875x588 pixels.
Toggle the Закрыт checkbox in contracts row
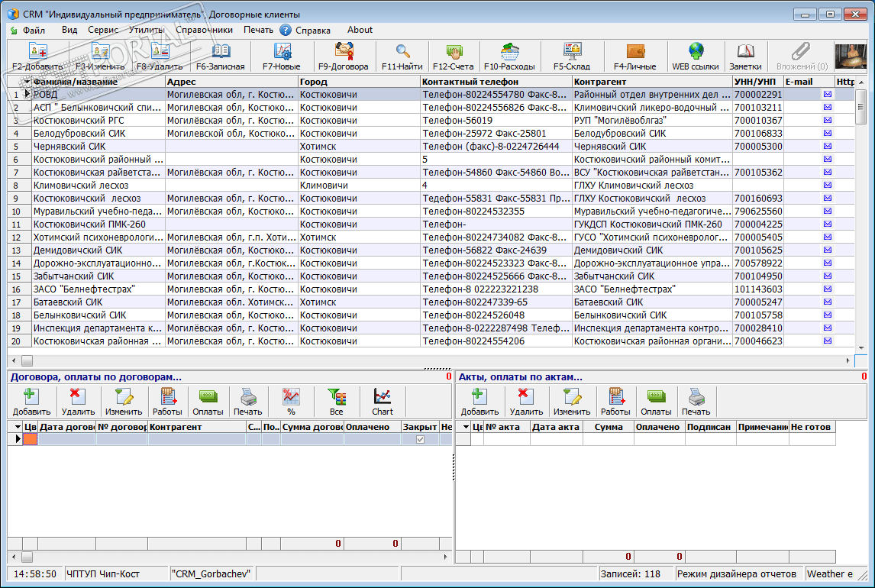[x=420, y=439]
